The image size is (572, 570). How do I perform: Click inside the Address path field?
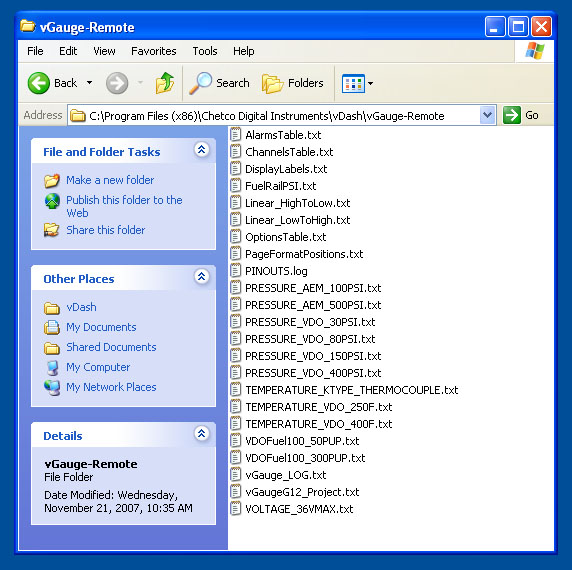click(x=274, y=116)
